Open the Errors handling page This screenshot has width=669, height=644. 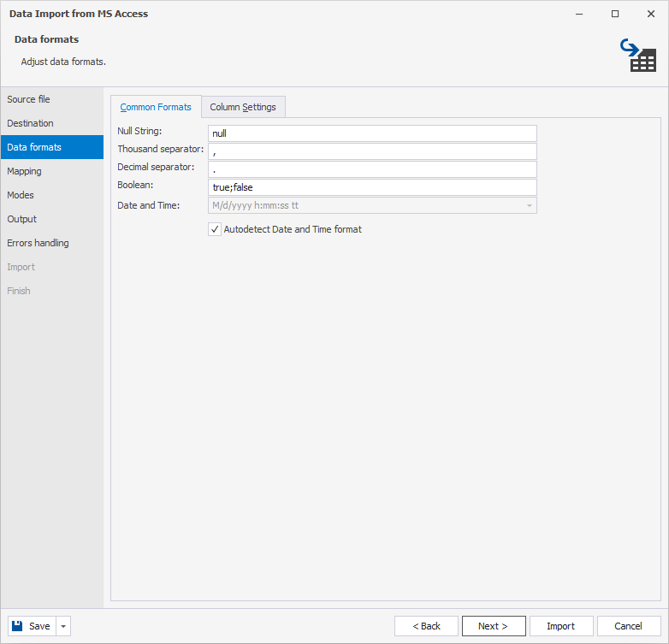click(x=38, y=243)
